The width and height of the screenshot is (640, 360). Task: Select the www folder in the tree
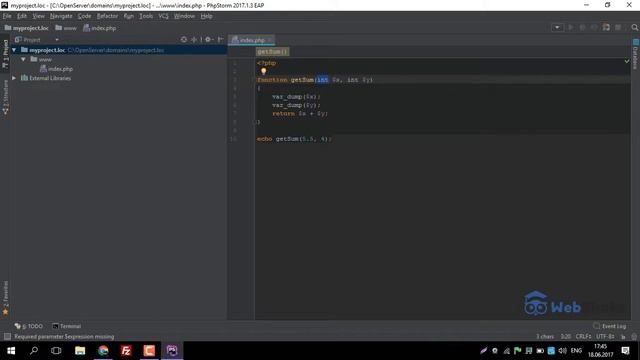click(41, 60)
